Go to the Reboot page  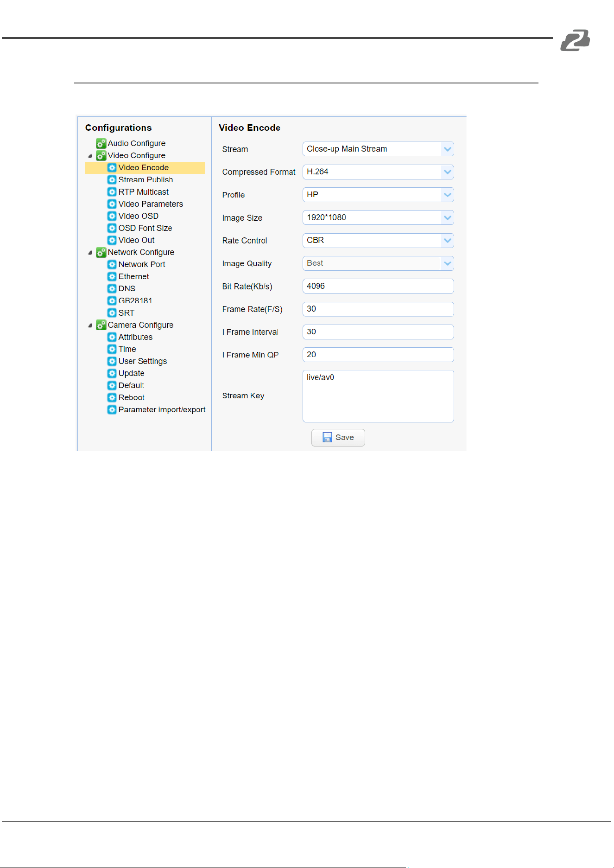pyautogui.click(x=131, y=397)
